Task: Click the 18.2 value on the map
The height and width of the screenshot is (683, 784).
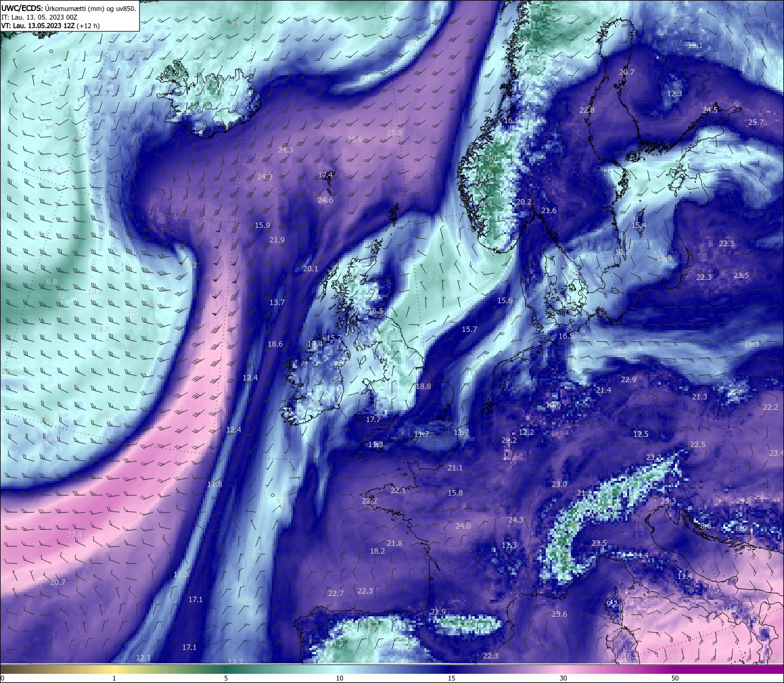Action: click(x=377, y=551)
